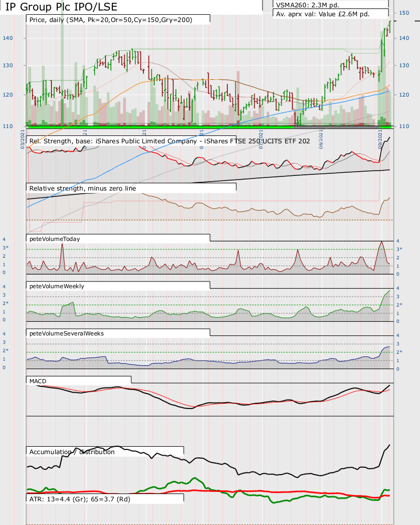The image size is (420, 525).
Task: Click the 03/2021 date marker on the time axis
Action: pyautogui.click(x=23, y=139)
